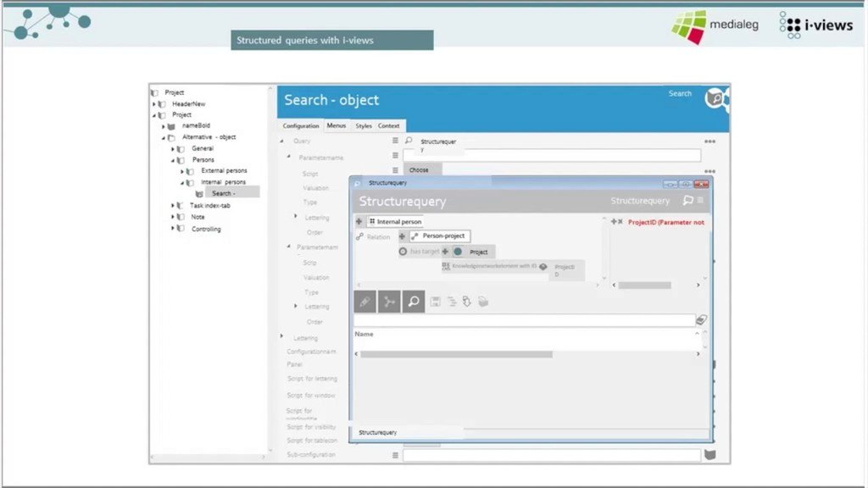The image size is (868, 488).
Task: Click the Choose button
Action: coord(422,169)
